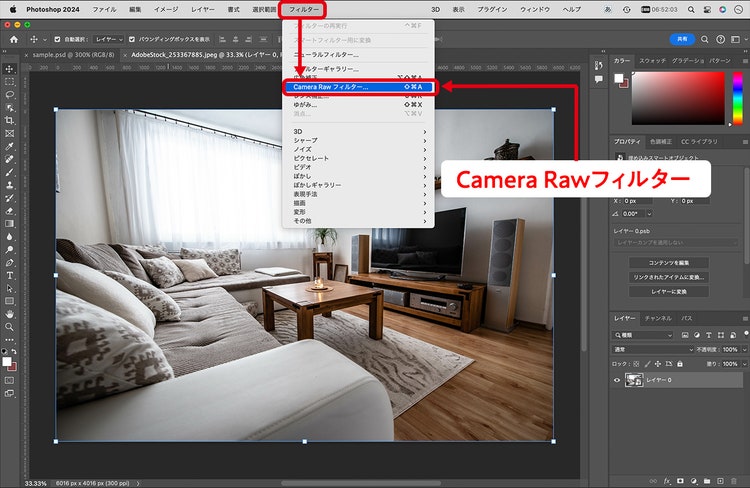This screenshot has height=488, width=750.
Task: Toggle lock all padlock icon
Action: (x=680, y=364)
